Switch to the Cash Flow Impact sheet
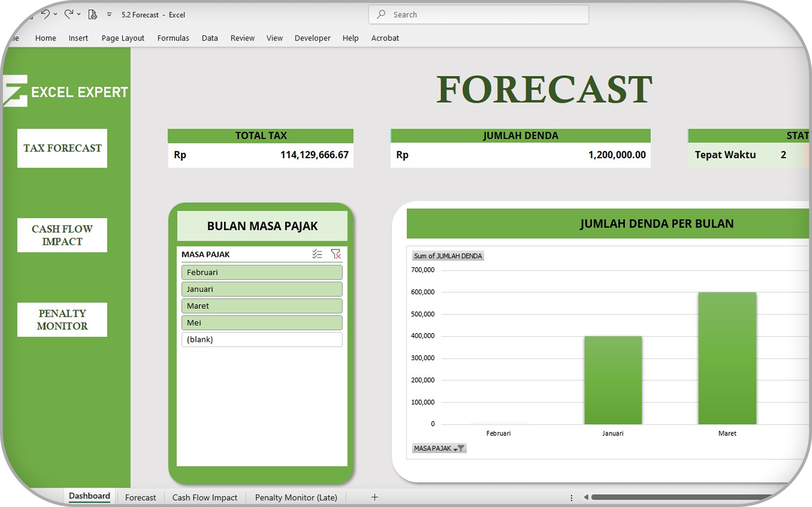The image size is (812, 507). (204, 497)
